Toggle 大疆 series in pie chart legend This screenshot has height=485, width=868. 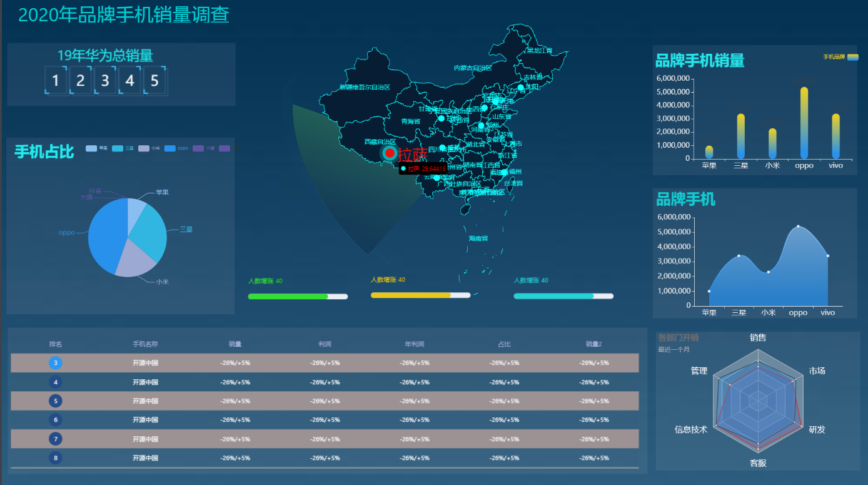[204, 148]
